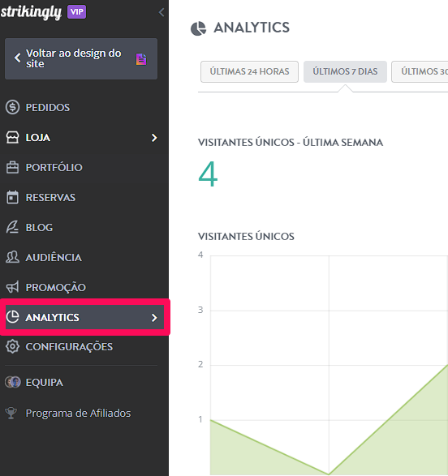Click the back arrow beside Voltar ao design

click(x=18, y=58)
